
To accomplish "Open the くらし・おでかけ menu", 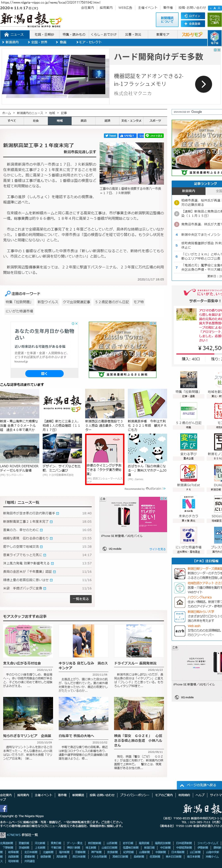I will pos(104,35).
